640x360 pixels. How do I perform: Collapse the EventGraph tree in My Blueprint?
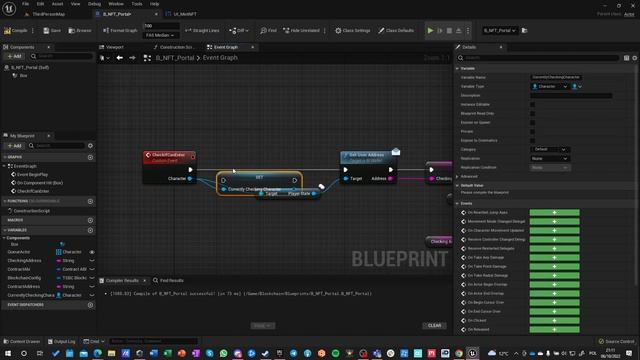pos(4,166)
